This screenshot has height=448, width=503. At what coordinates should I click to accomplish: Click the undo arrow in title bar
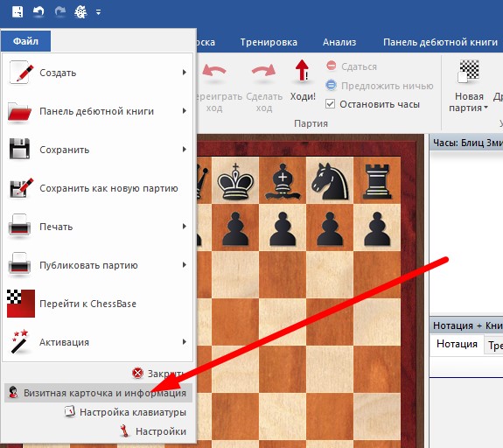click(x=38, y=11)
